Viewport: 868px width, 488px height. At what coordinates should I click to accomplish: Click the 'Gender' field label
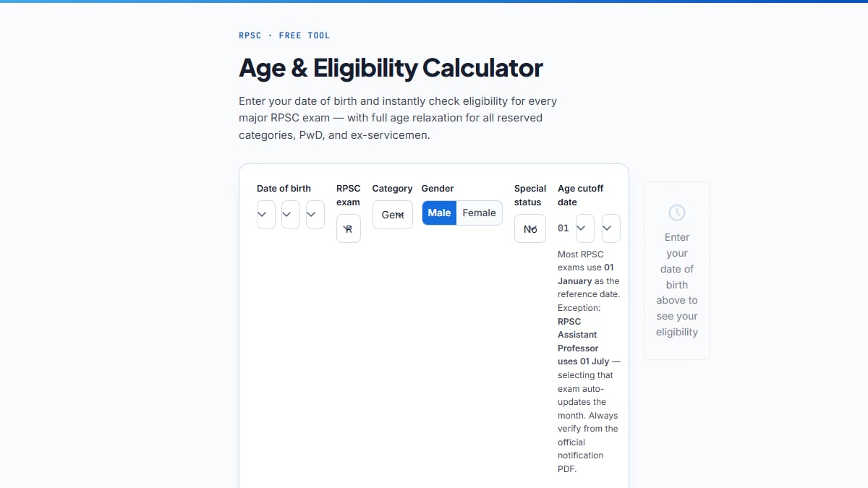438,189
